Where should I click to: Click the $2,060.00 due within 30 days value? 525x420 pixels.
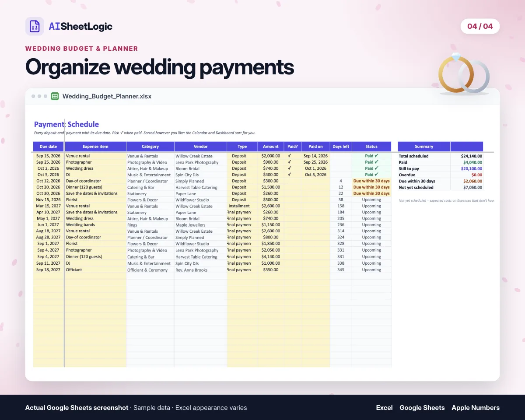click(x=473, y=181)
